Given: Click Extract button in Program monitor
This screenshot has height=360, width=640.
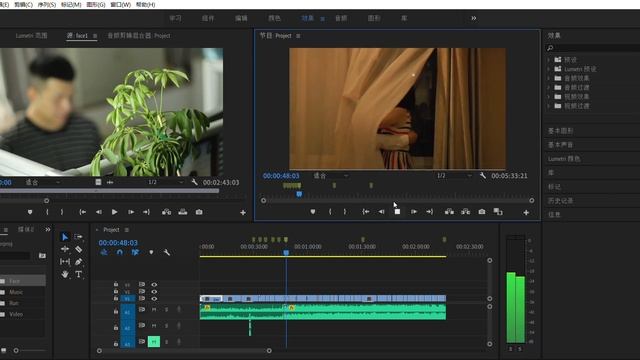Looking at the screenshot, I should tap(465, 211).
